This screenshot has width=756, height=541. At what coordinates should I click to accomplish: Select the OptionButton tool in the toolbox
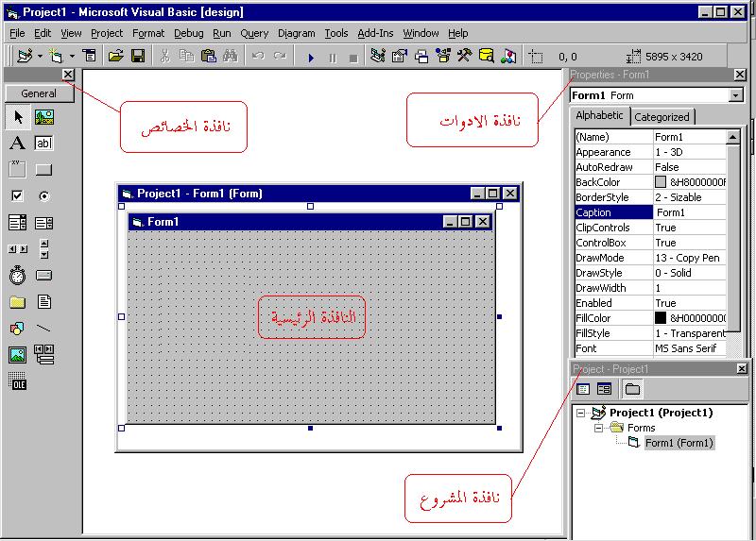(x=43, y=196)
